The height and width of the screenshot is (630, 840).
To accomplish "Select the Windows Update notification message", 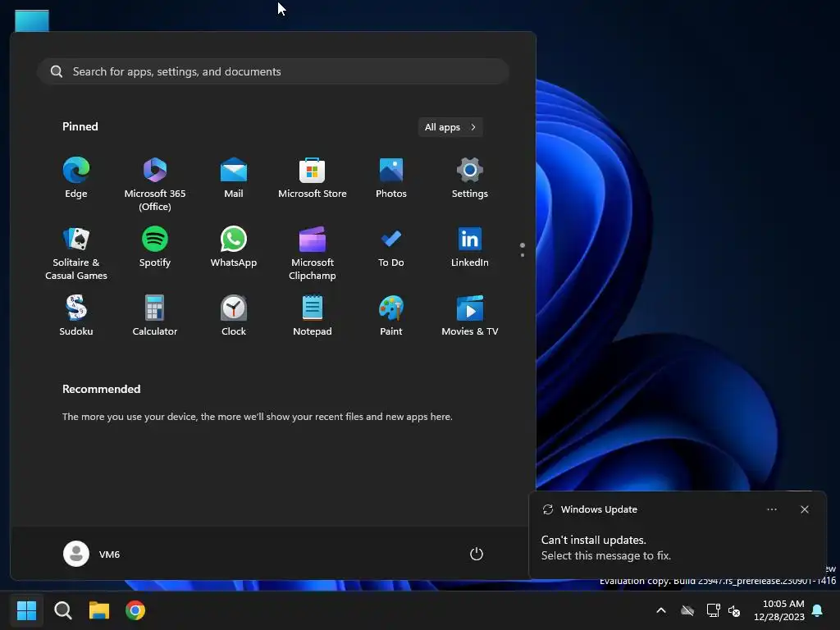I will [x=606, y=547].
